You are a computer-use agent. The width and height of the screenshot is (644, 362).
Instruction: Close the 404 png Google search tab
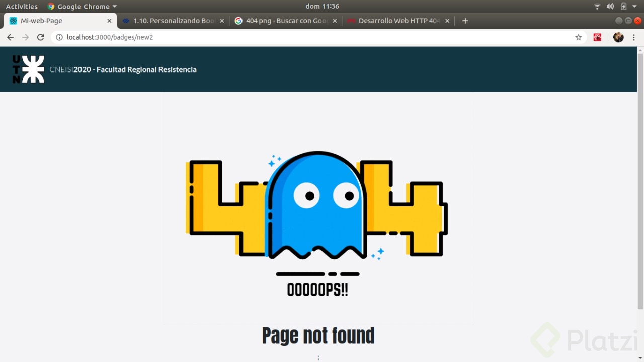coord(335,21)
